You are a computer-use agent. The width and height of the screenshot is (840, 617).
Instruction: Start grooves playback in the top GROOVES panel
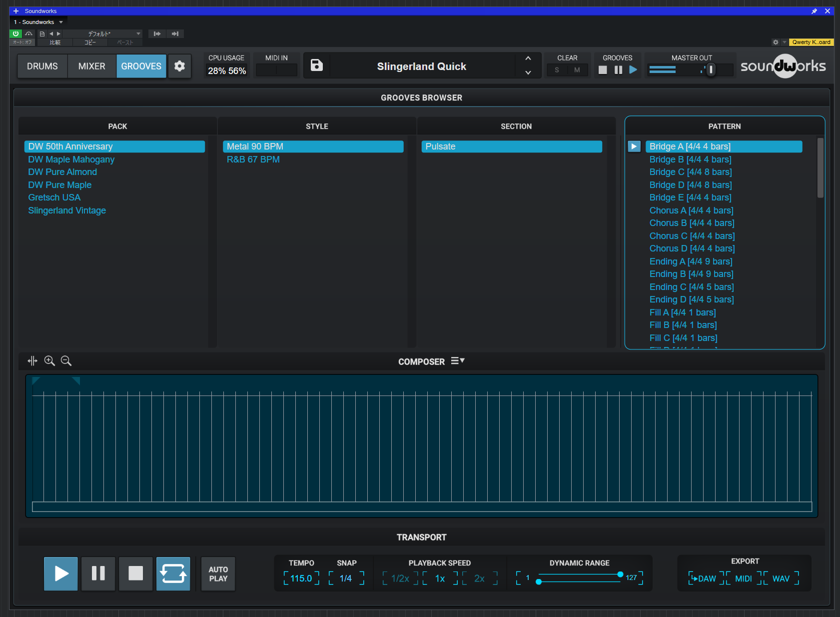pos(633,70)
